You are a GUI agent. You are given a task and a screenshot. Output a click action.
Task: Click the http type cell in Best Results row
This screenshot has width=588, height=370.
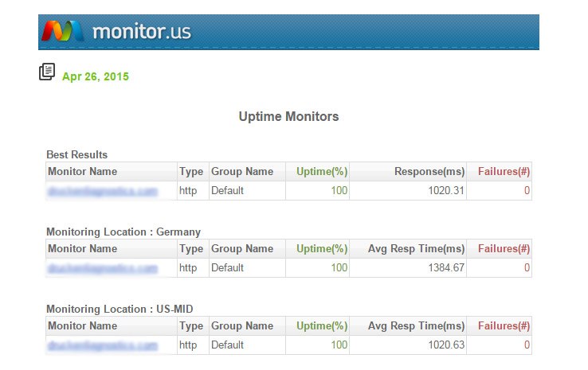(x=188, y=191)
